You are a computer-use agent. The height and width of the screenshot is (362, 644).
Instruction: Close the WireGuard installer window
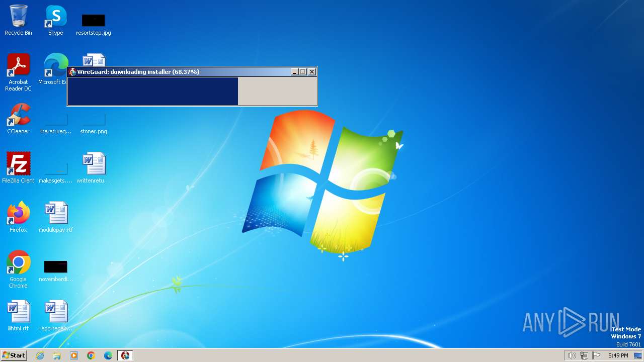pyautogui.click(x=312, y=72)
